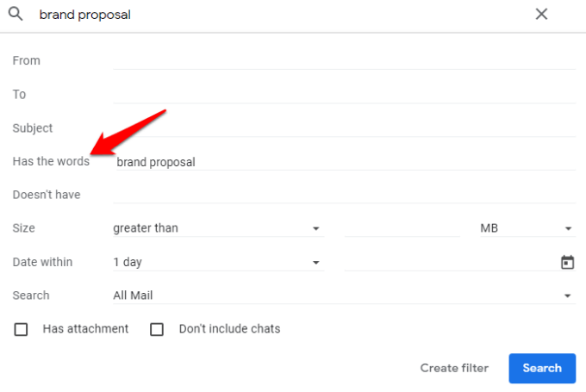Image resolution: width=586 pixels, height=392 pixels.
Task: Click the Create filter button
Action: pos(454,368)
